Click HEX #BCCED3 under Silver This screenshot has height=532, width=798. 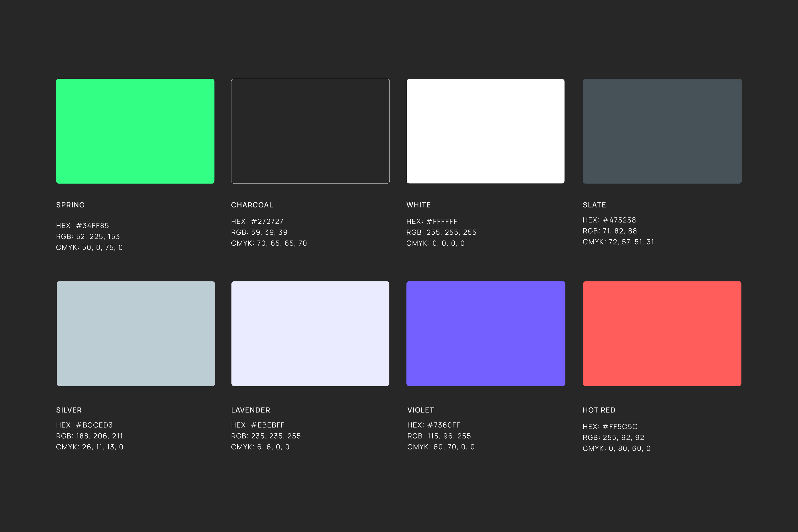pyautogui.click(x=84, y=425)
